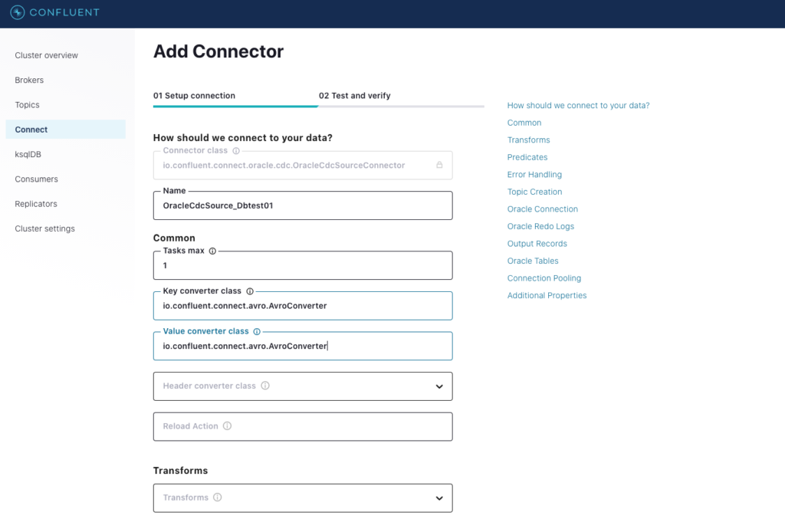The image size is (785, 532).
Task: Select the 01 Setup connection step
Action: tap(193, 96)
